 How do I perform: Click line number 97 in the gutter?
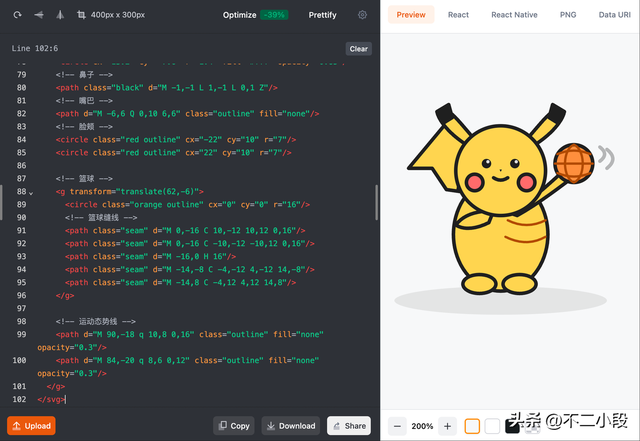tap(21, 308)
